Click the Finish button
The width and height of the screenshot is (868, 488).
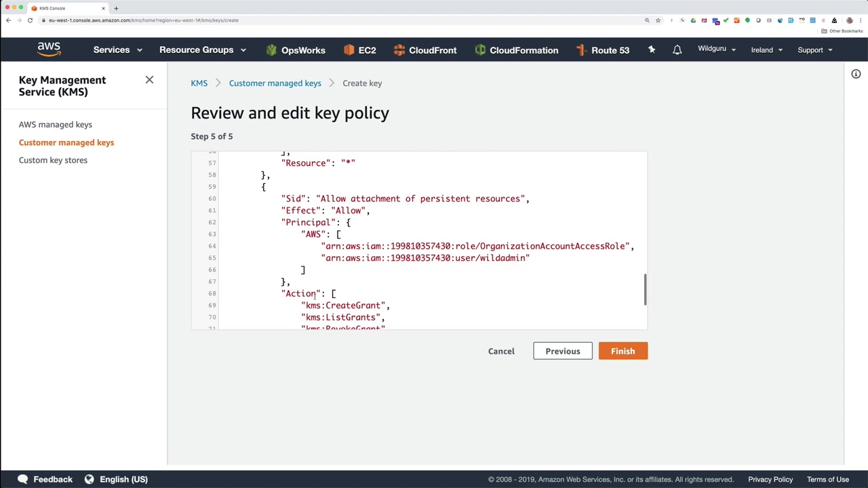(x=623, y=351)
